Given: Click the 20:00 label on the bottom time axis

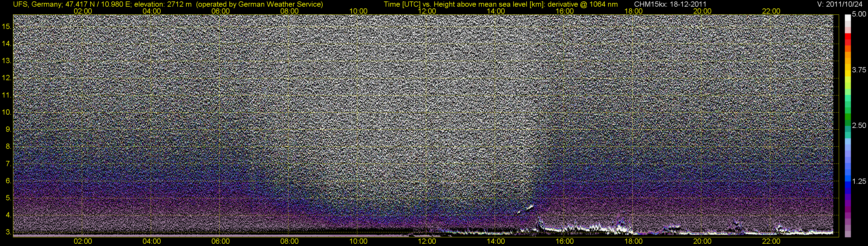Looking at the screenshot, I should coord(702,241).
